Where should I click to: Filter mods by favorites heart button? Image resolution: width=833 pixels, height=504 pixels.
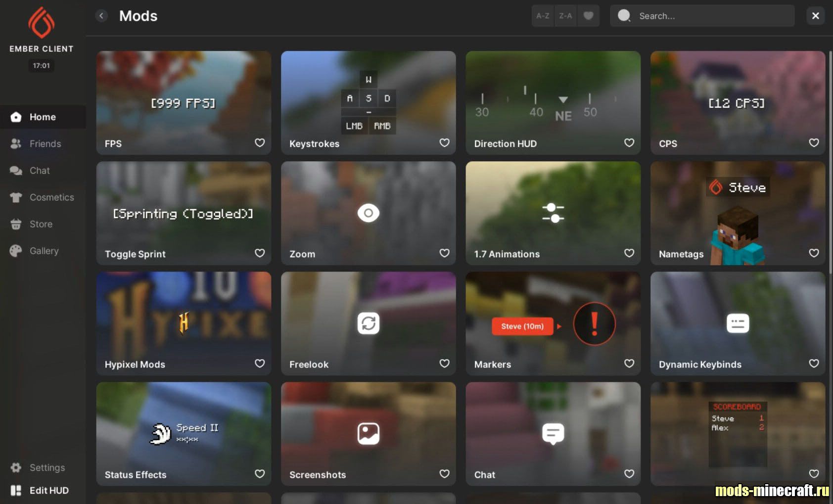pyautogui.click(x=588, y=16)
